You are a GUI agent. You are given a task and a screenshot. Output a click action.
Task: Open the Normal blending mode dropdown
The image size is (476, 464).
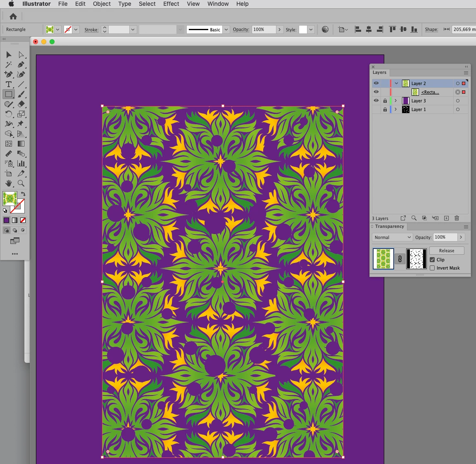392,237
